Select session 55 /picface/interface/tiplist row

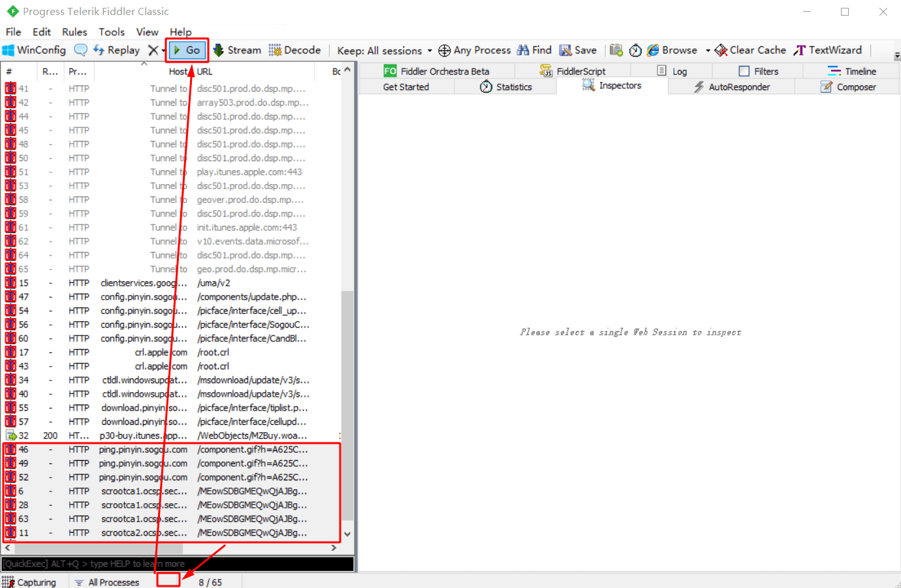click(x=172, y=408)
